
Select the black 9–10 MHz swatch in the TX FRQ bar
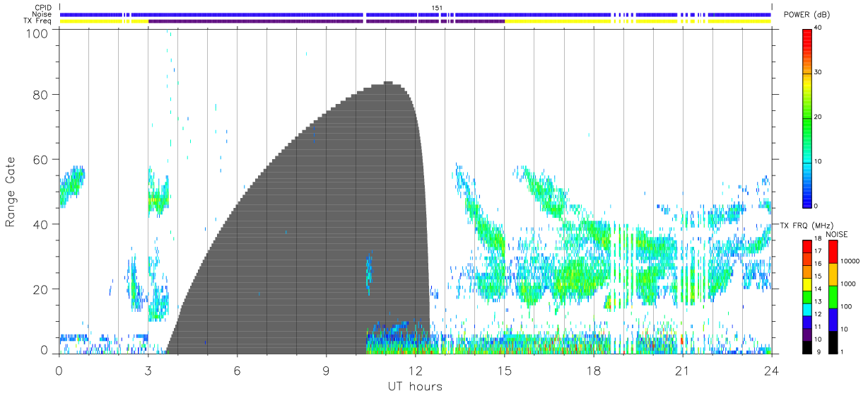point(807,347)
